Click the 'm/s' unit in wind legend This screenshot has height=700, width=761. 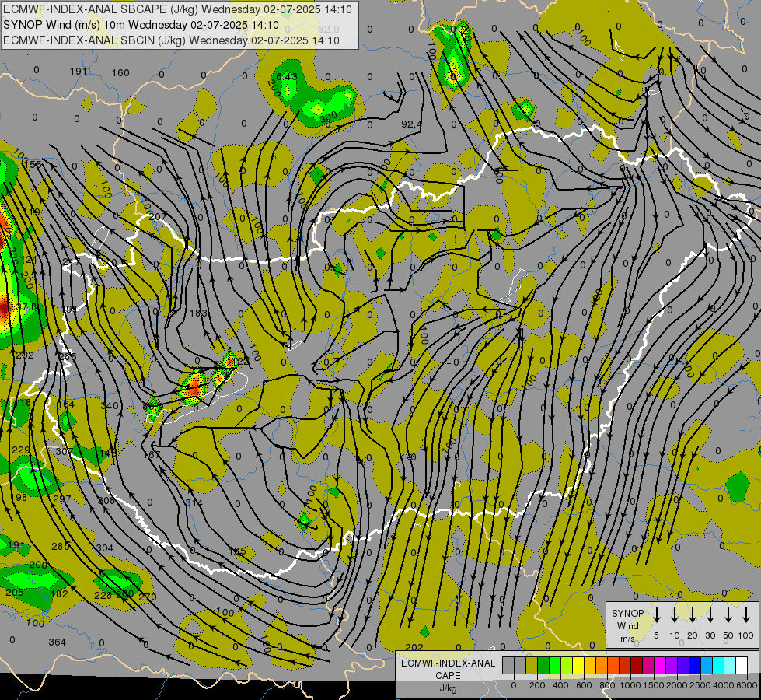click(x=627, y=639)
